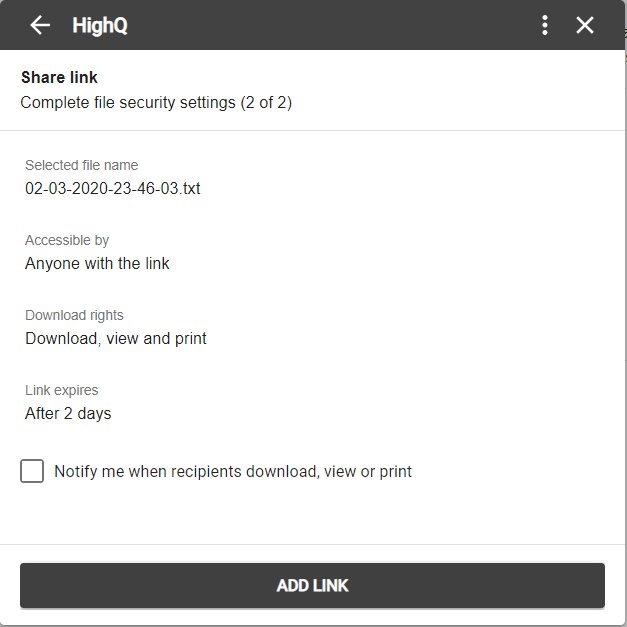Click the Accessible by label
The image size is (627, 627).
[x=67, y=240]
